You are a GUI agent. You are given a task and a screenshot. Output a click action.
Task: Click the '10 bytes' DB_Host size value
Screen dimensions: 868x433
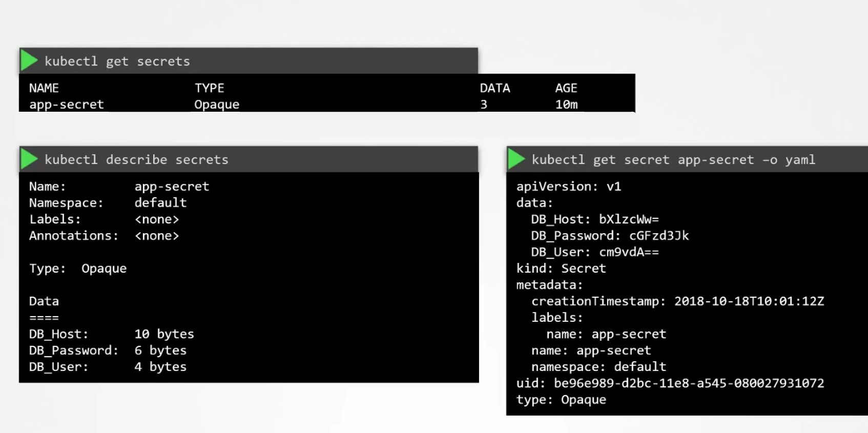point(164,334)
